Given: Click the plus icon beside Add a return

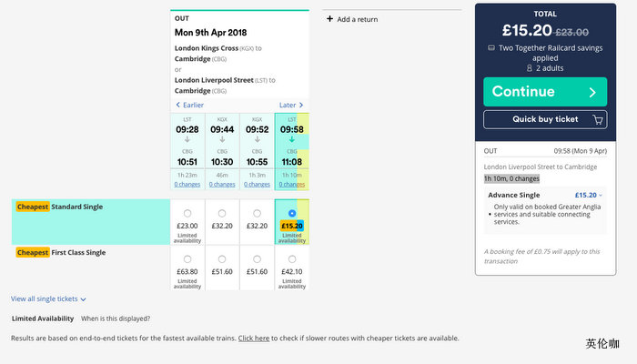Looking at the screenshot, I should (x=329, y=19).
